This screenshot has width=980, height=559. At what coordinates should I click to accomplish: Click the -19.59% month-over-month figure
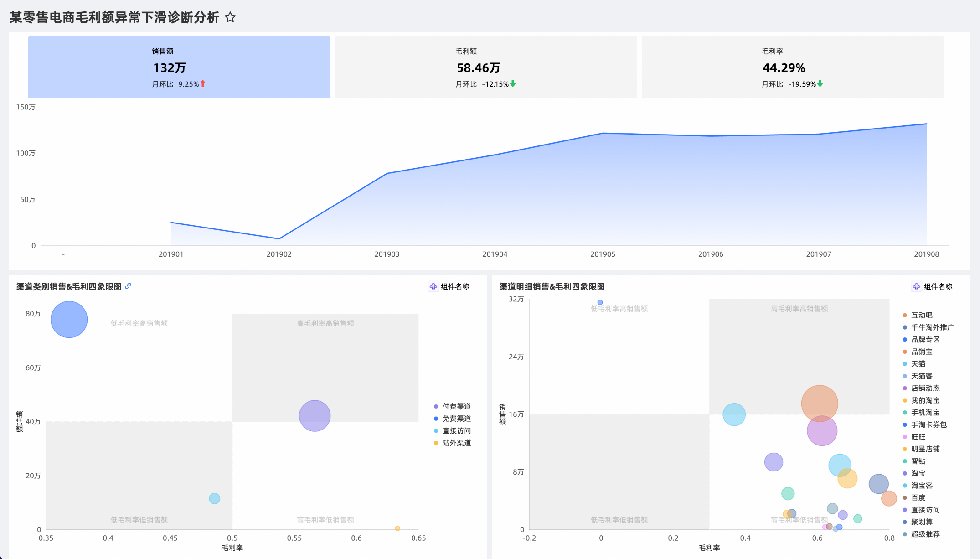802,84
